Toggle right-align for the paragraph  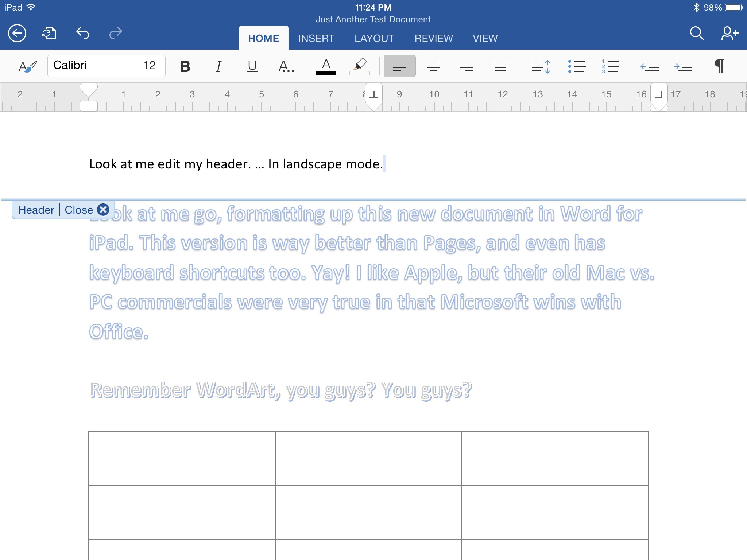[x=467, y=66]
